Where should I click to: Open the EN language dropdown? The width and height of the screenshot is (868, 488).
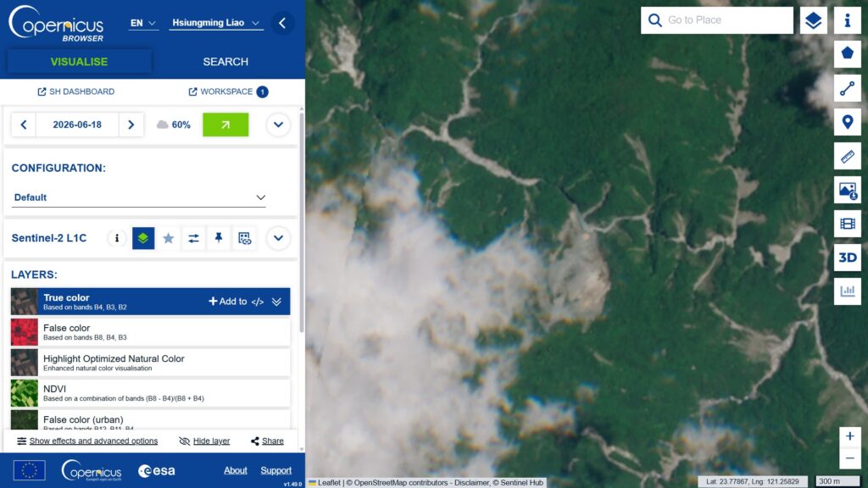pyautogui.click(x=142, y=23)
